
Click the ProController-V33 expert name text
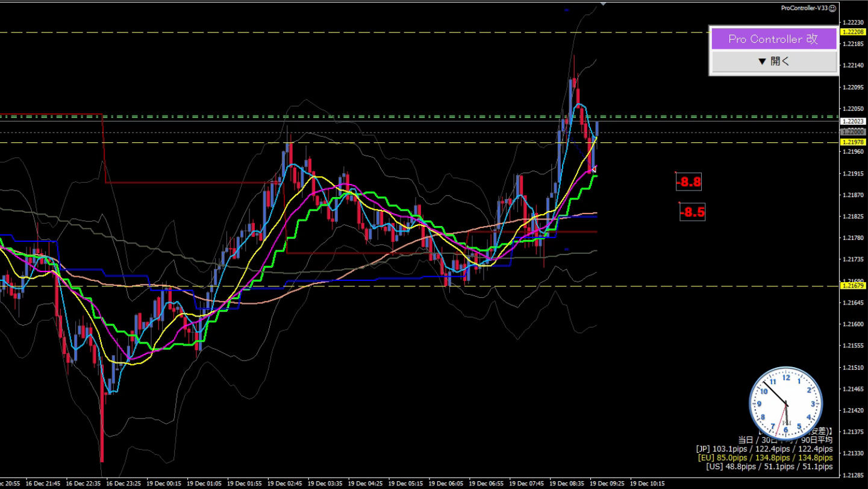click(804, 8)
